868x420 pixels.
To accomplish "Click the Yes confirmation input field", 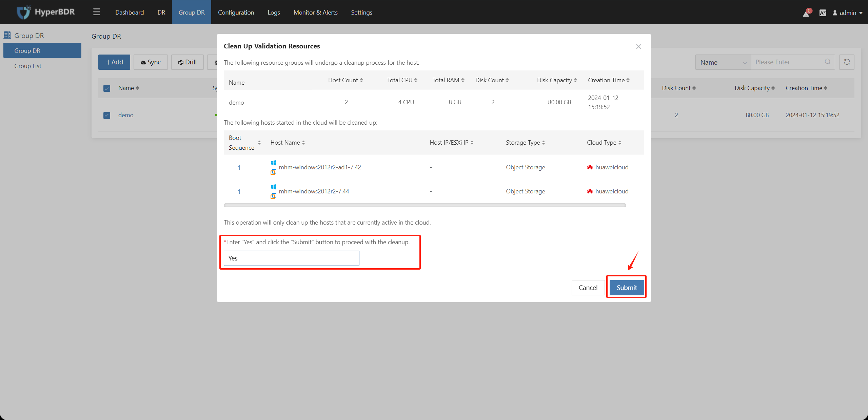I will click(292, 258).
